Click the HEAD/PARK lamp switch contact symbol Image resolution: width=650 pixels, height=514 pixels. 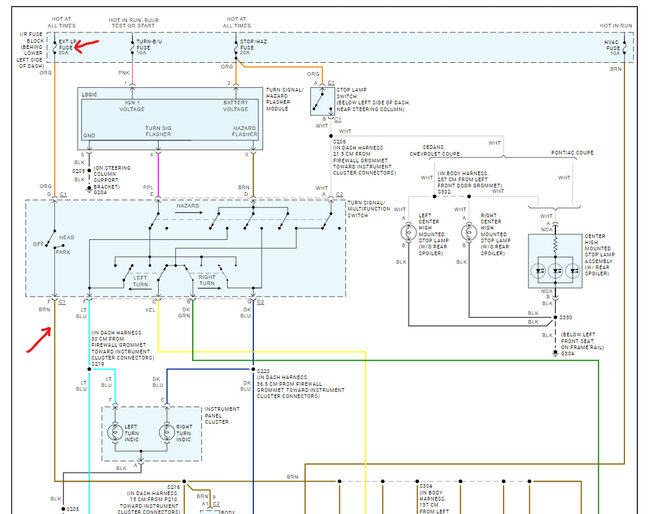click(53, 240)
